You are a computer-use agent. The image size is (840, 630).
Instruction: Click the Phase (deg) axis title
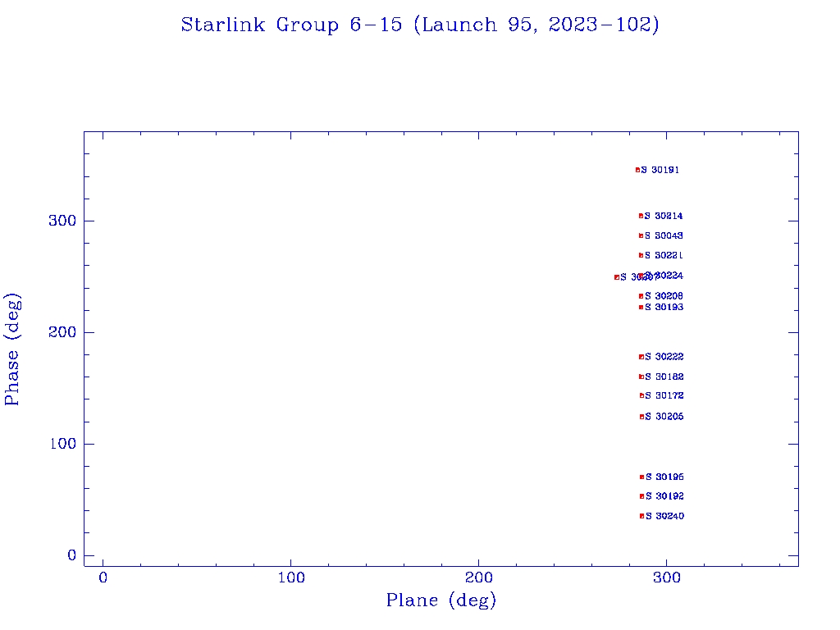11,349
